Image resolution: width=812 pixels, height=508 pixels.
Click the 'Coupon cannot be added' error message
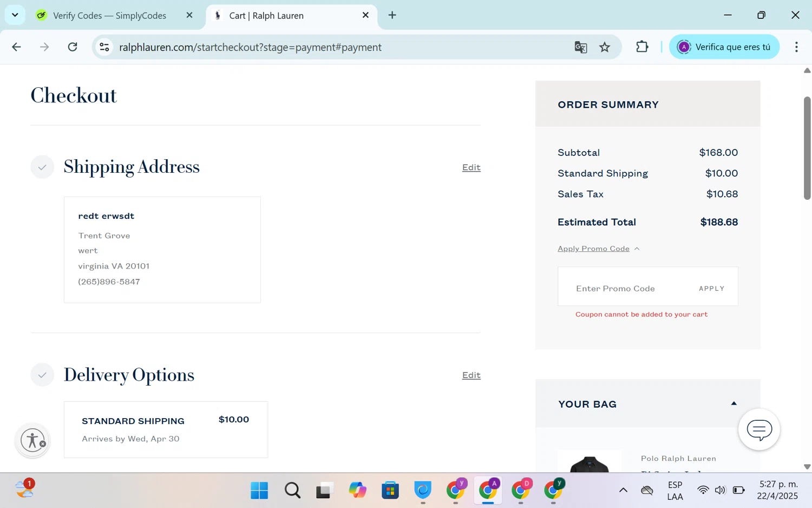[641, 314]
